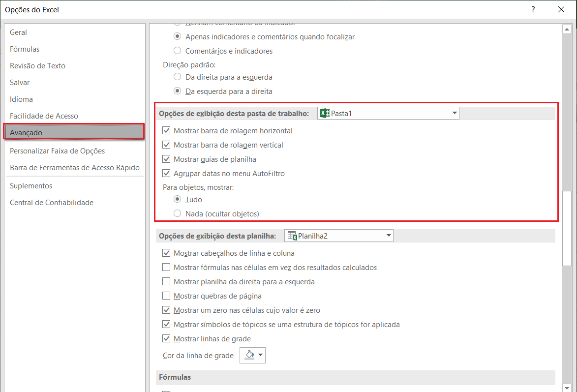The height and width of the screenshot is (392, 577).
Task: Go to Personalizar Faixa de Opções
Action: tap(57, 151)
